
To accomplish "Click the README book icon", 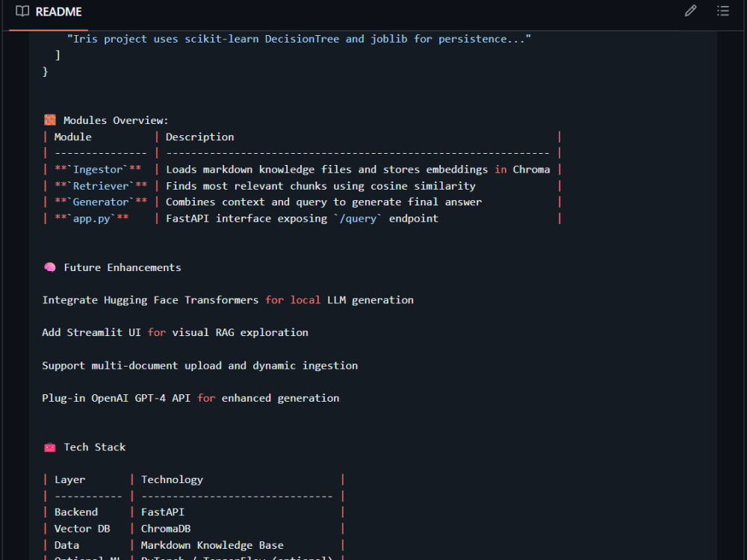I will (22, 11).
